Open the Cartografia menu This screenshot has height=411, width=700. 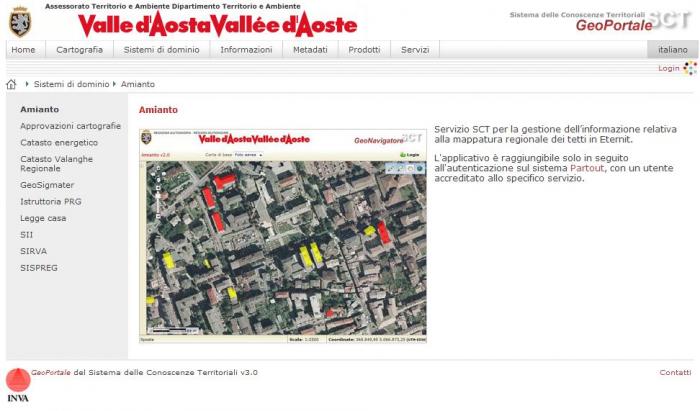[79, 50]
